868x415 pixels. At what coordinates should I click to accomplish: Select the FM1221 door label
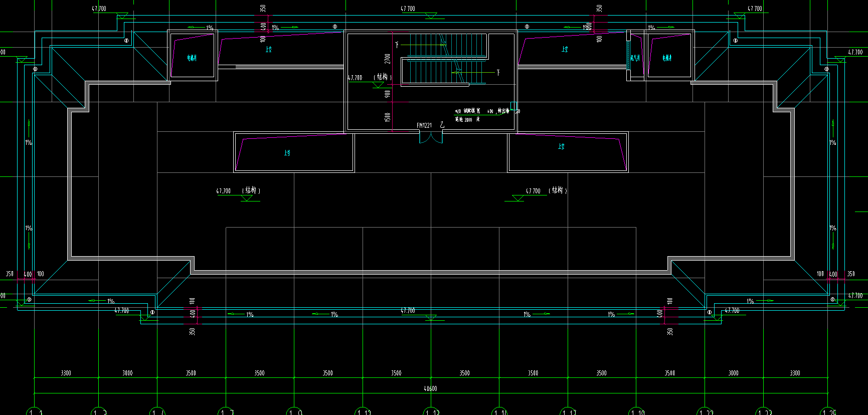tap(424, 125)
